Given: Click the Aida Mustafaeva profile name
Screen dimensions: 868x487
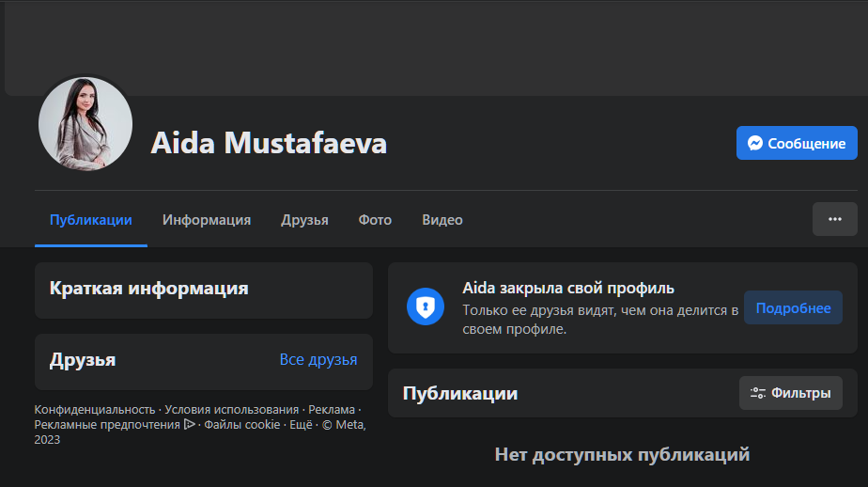Looking at the screenshot, I should coord(269,143).
